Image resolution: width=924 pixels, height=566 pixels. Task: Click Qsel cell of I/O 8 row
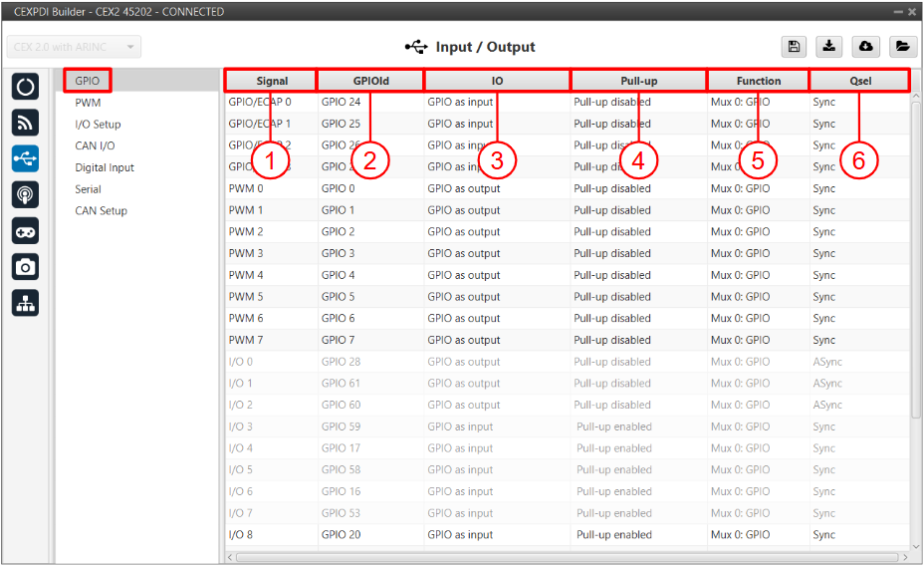pos(823,535)
